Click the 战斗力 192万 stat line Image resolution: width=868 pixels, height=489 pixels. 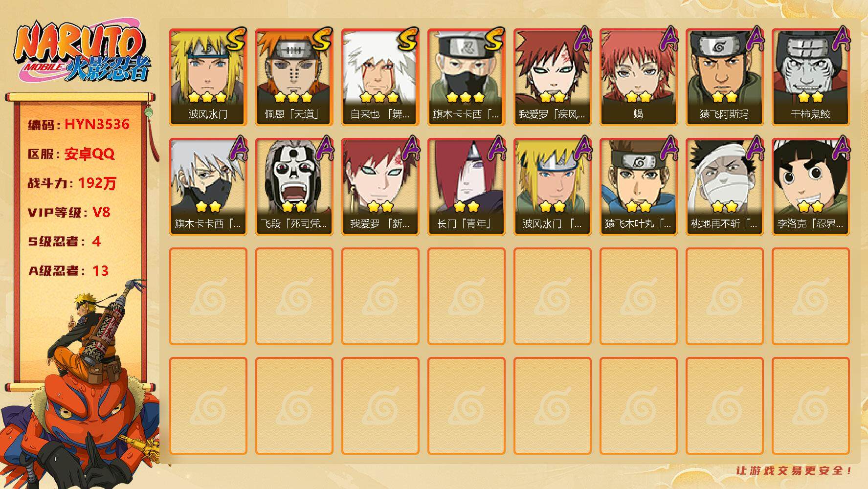click(x=72, y=183)
